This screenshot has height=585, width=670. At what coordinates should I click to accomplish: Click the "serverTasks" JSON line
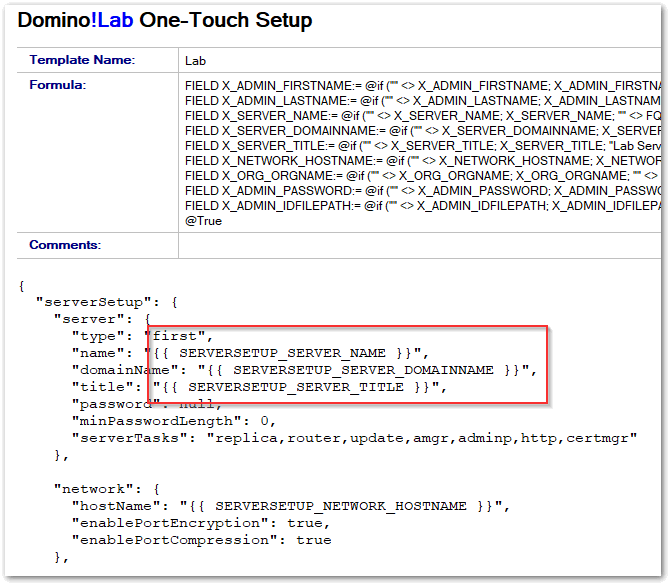tap(354, 438)
